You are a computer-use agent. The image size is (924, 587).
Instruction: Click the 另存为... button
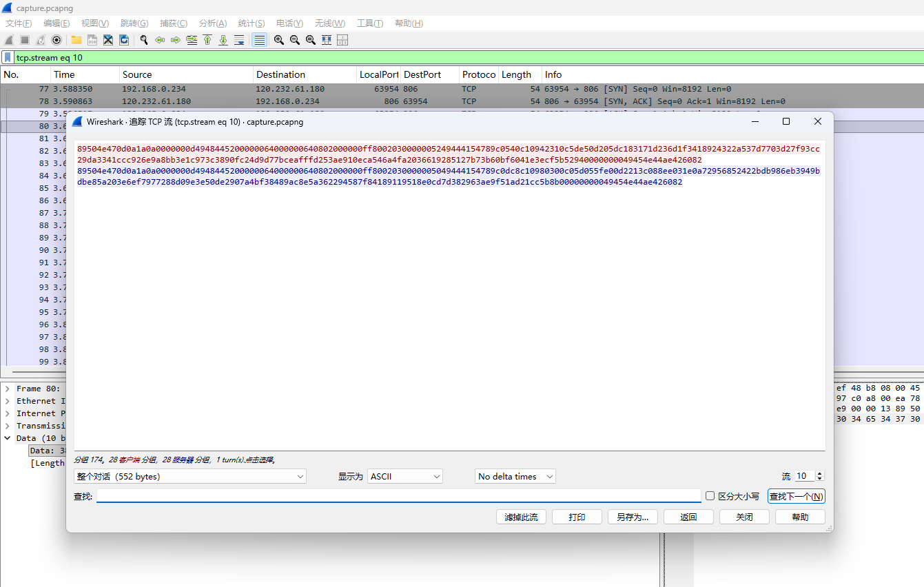tap(633, 517)
